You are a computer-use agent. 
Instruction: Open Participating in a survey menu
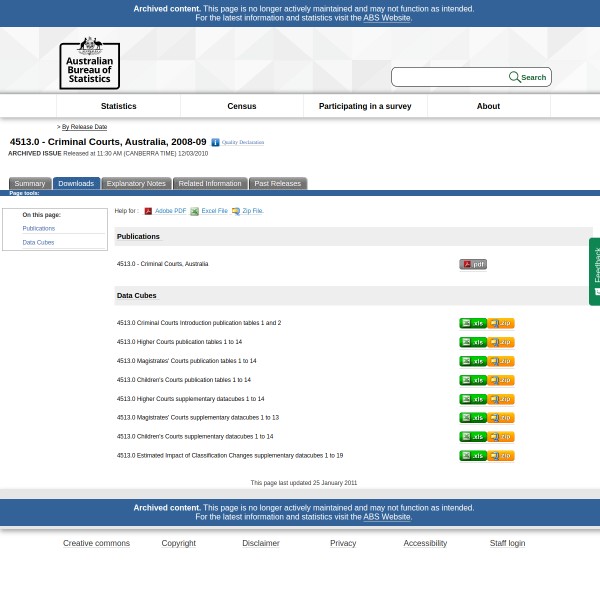tap(365, 106)
